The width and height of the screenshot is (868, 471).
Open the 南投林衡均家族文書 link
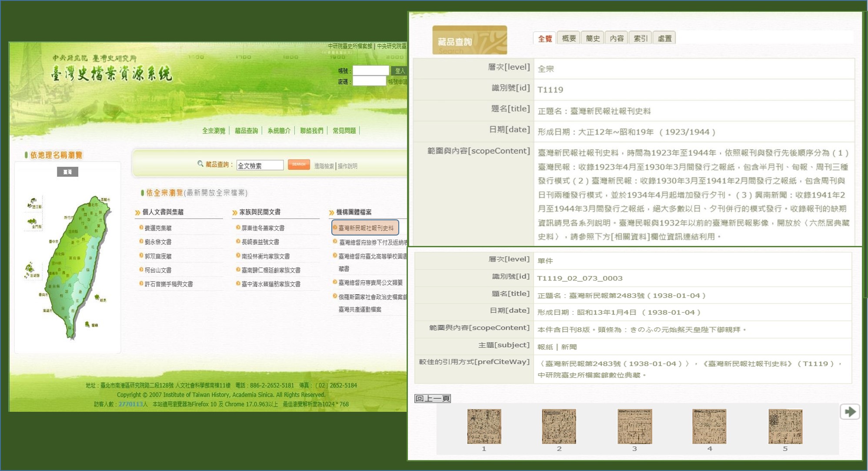(265, 256)
